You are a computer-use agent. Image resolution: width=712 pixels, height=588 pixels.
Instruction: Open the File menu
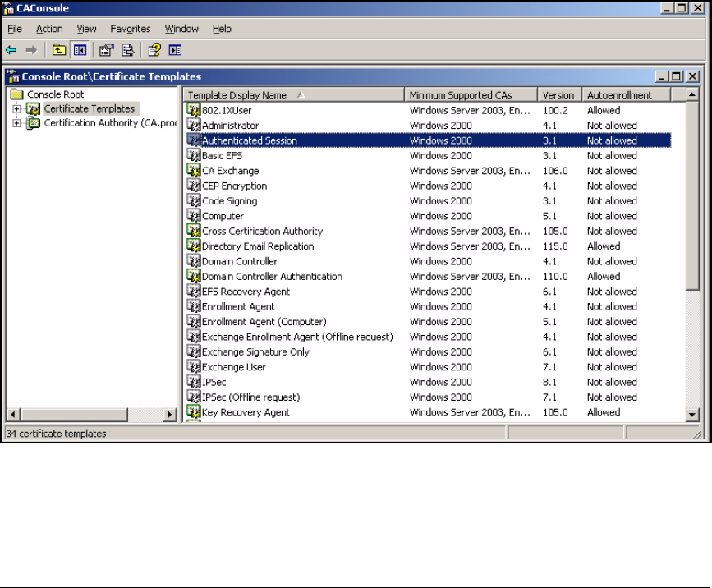tap(15, 29)
